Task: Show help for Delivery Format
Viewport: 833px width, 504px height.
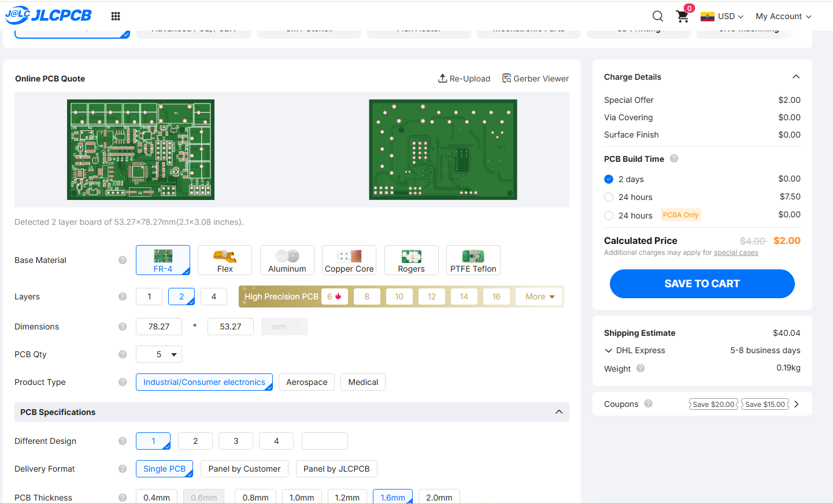Action: 123,469
